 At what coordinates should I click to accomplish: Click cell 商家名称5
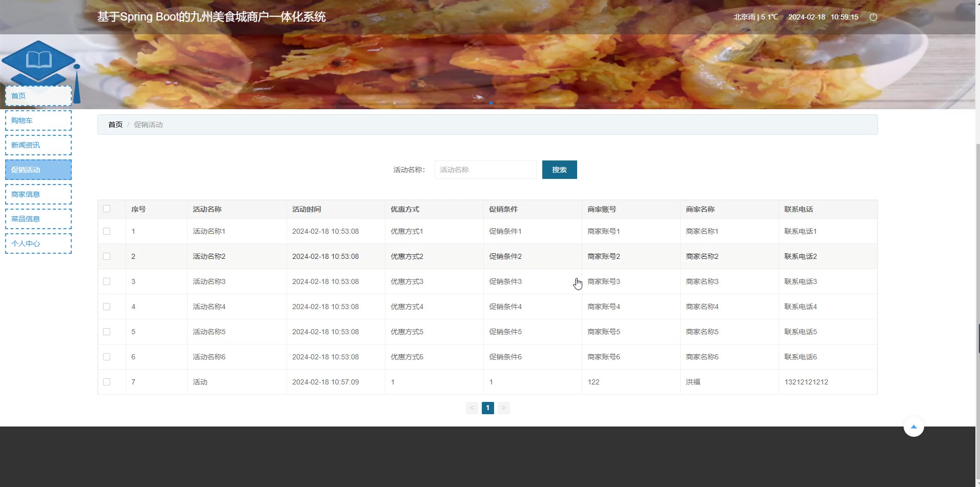(x=702, y=332)
